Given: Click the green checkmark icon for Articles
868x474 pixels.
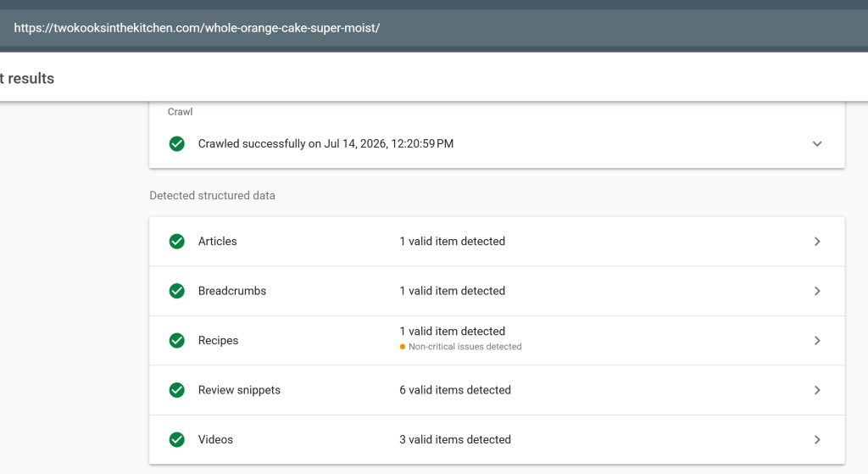Looking at the screenshot, I should [x=176, y=242].
